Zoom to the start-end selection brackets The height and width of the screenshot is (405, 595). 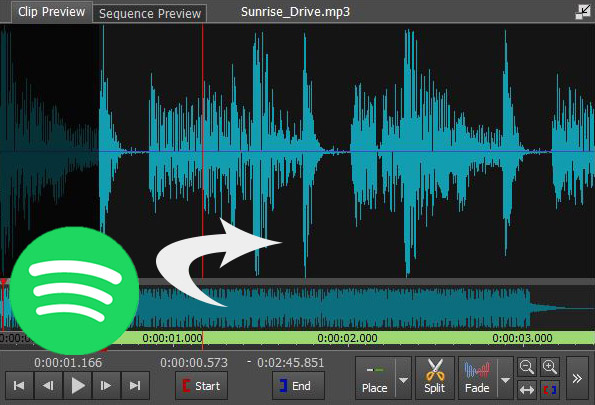click(x=549, y=390)
